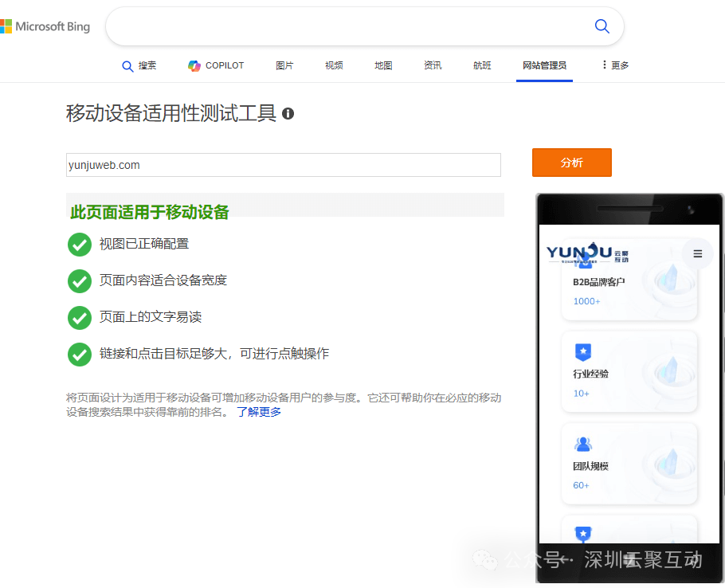Click the info icon beside the title
The width and height of the screenshot is (725, 588).
(x=288, y=113)
